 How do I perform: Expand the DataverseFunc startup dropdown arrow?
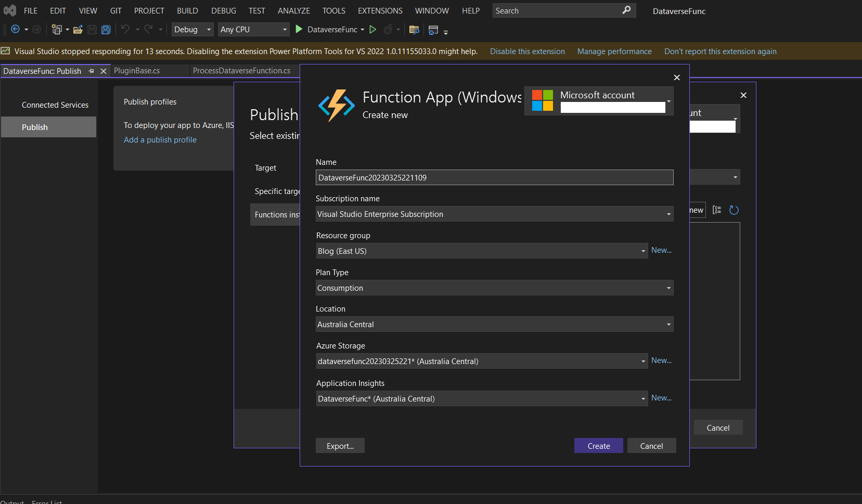[363, 30]
